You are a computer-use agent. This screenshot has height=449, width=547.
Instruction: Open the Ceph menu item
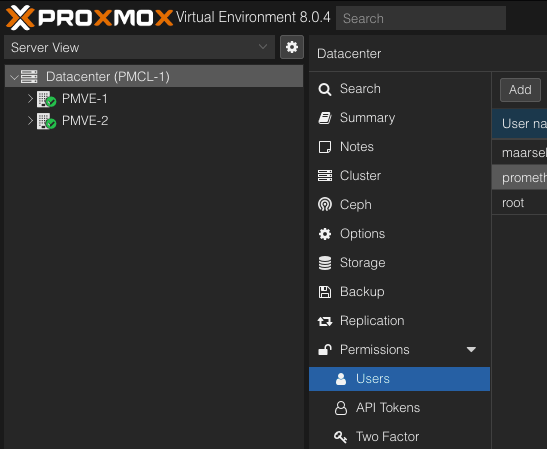pyautogui.click(x=399, y=205)
